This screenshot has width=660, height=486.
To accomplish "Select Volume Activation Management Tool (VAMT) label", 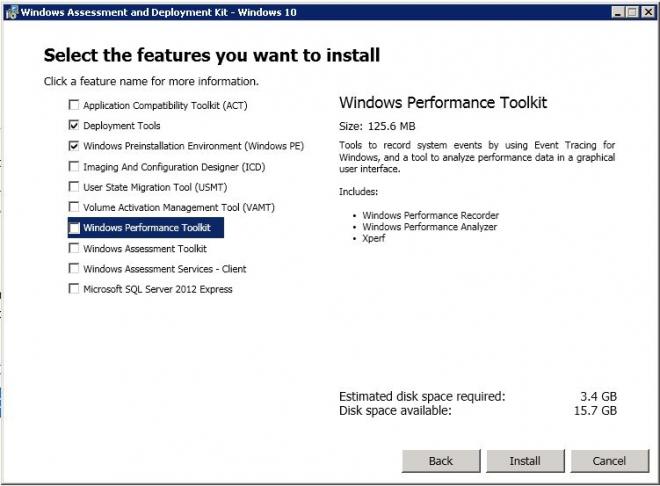I will (x=178, y=207).
